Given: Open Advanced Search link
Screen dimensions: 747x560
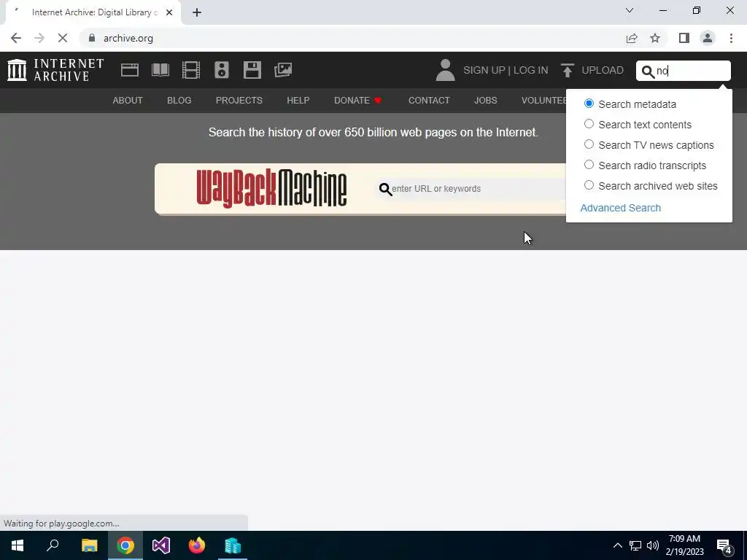Looking at the screenshot, I should click(620, 208).
